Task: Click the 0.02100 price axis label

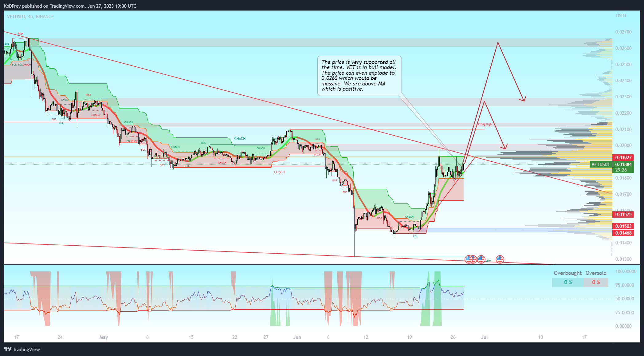Action: click(x=623, y=129)
